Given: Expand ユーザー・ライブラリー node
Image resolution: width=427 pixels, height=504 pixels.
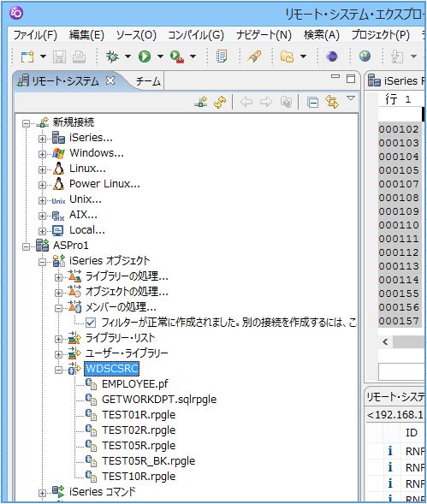Looking at the screenshot, I should [58, 354].
